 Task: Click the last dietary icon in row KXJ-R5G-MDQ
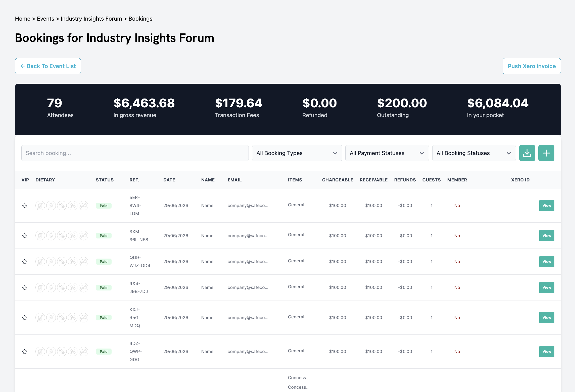83,318
